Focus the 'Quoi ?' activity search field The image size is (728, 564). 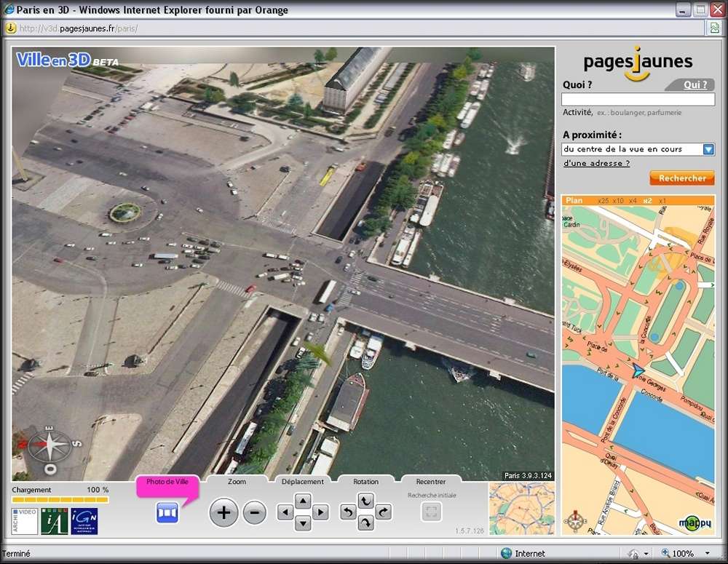(x=638, y=100)
